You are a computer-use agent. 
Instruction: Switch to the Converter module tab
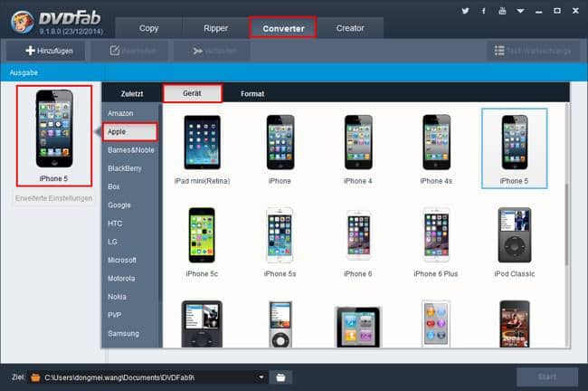[283, 28]
